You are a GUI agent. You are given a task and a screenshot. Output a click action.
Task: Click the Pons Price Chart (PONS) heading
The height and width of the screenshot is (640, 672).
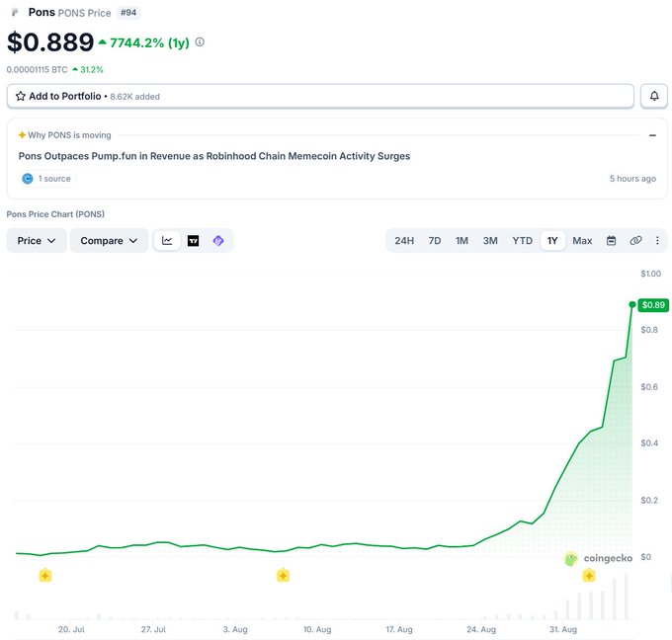pyautogui.click(x=55, y=213)
